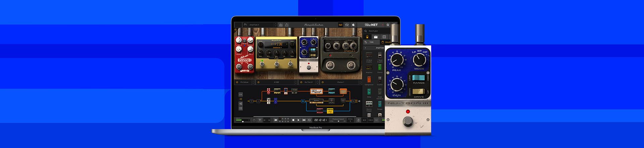This screenshot has width=644, height=148.
Task: Stomp the right Chorus 1 footswitch
Action: (351, 65)
